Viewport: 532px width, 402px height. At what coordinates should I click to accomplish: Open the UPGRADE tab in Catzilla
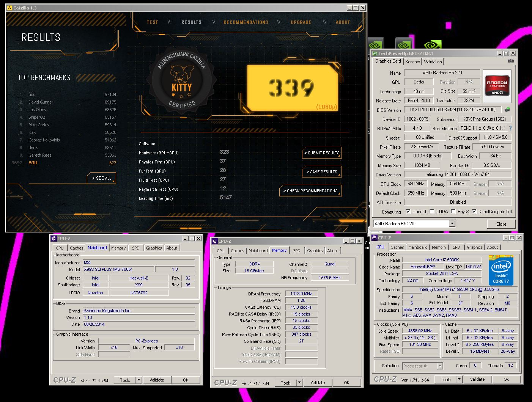click(x=301, y=22)
